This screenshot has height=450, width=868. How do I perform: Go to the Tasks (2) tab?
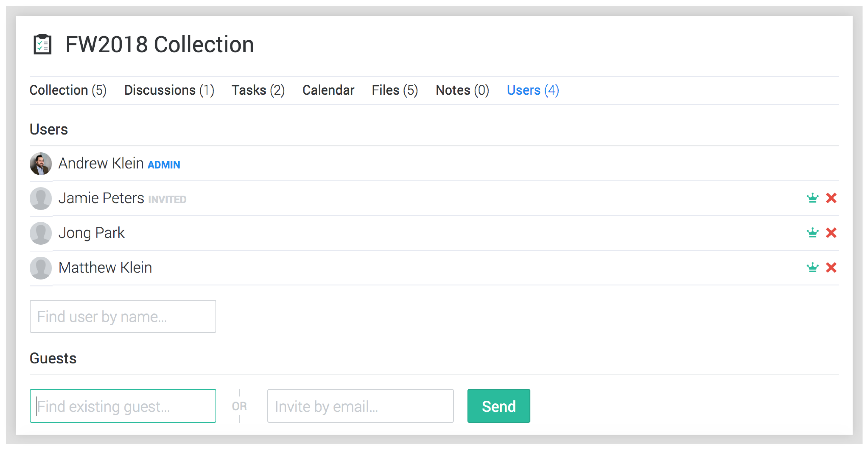[258, 90]
